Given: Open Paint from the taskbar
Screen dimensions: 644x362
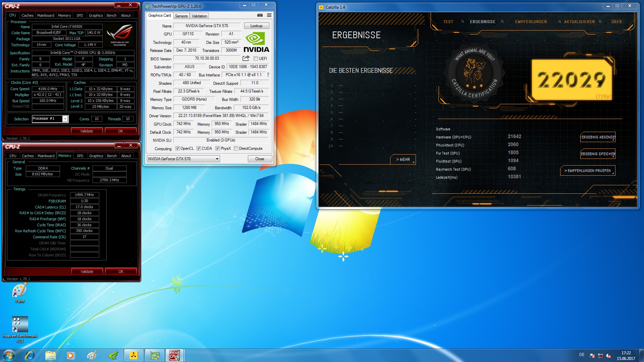Looking at the screenshot, I should tap(92, 355).
